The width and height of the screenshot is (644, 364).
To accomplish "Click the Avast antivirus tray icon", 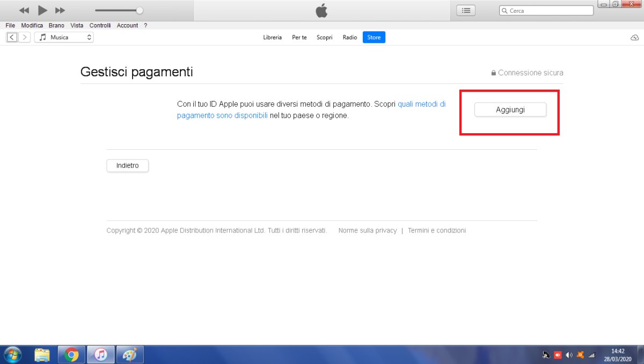I will (580, 355).
